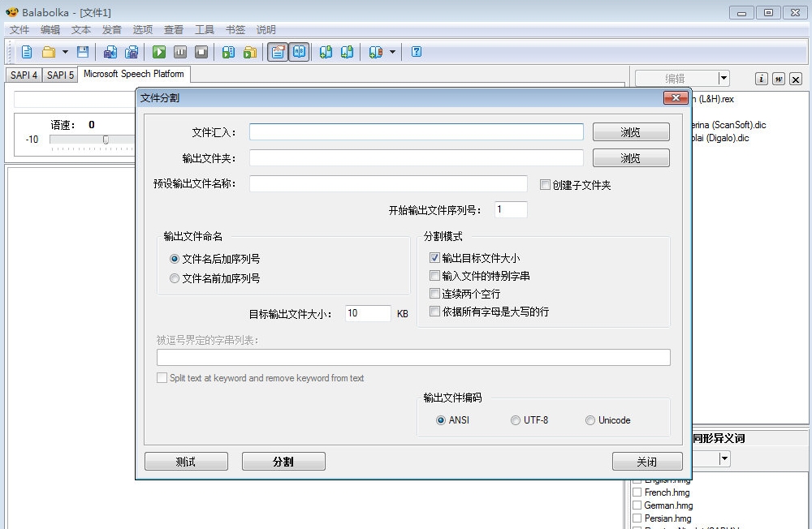
Task: Pause speech playback
Action: click(x=180, y=52)
